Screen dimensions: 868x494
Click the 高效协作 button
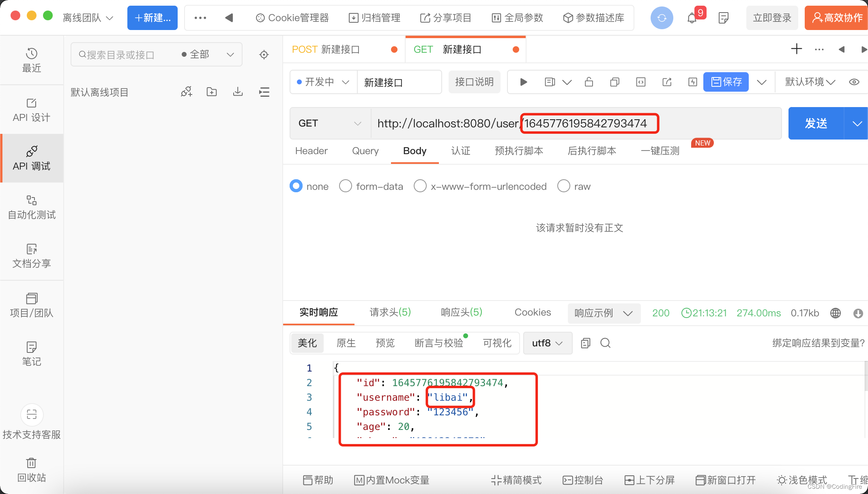[836, 18]
